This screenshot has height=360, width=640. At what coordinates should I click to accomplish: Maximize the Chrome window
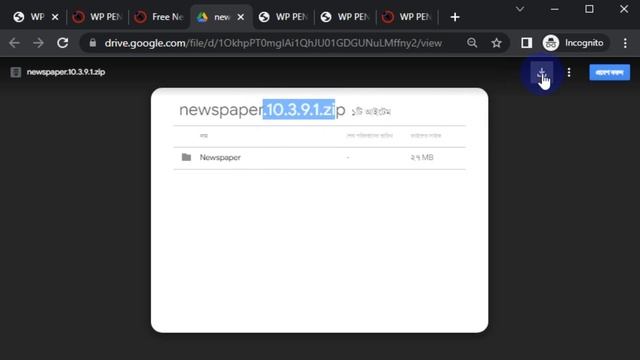589,9
